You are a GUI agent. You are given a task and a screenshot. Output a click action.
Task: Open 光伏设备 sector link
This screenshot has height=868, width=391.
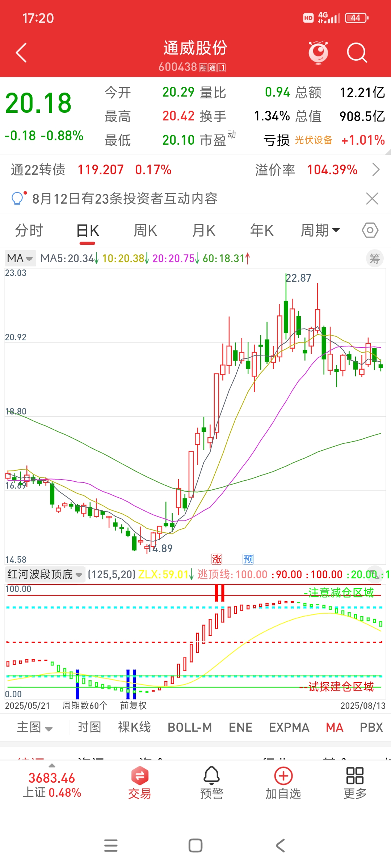(x=314, y=140)
